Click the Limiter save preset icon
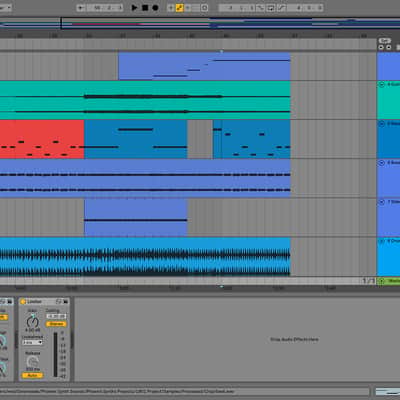Screen dimensions: 400x400 65,302
